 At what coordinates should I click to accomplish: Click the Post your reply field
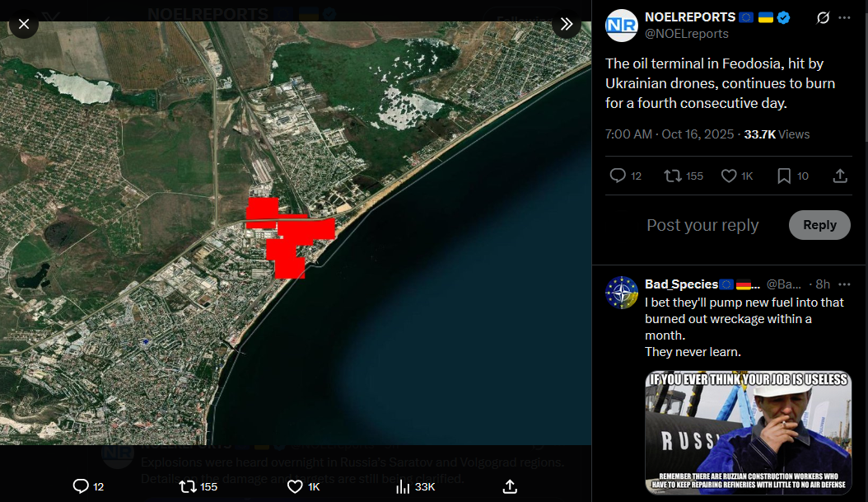click(703, 225)
